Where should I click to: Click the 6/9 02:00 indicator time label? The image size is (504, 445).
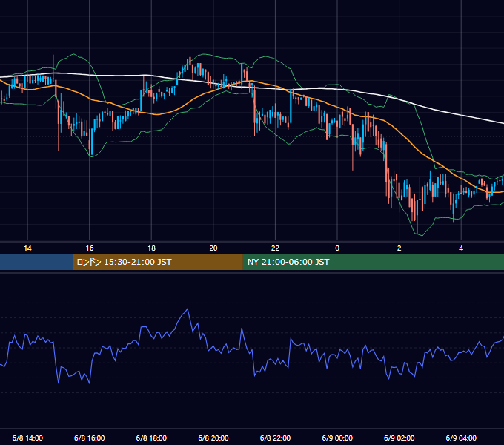point(399,438)
